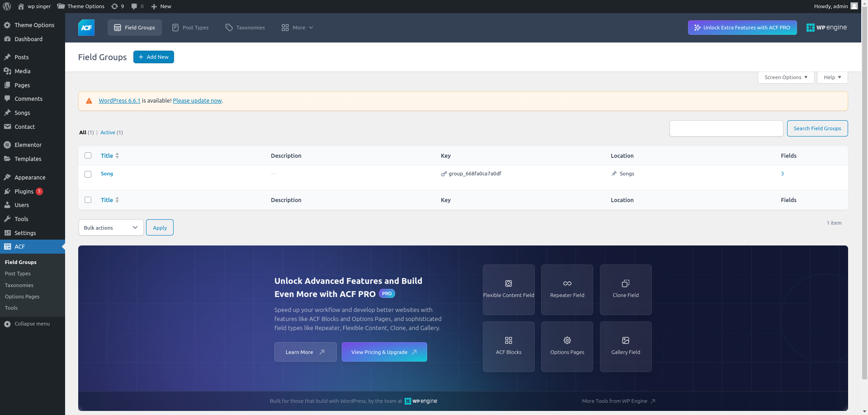
Task: Open Contact in sidebar
Action: coord(33,127)
